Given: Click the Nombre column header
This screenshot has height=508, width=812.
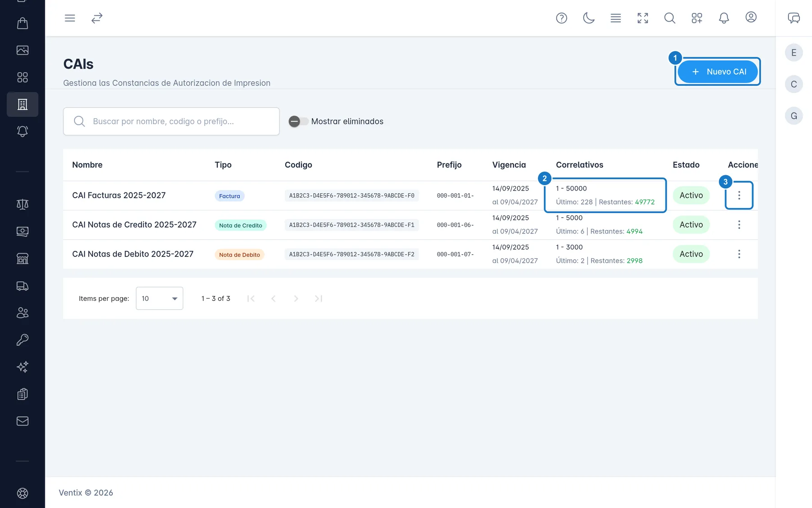Looking at the screenshot, I should [88, 165].
